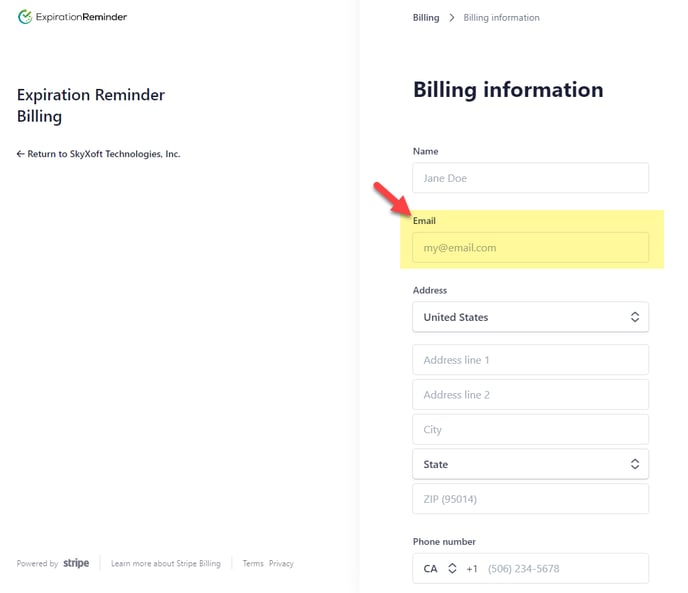Screen dimensions: 688x593
Task: Select the Billing information breadcrumb item
Action: pos(501,18)
